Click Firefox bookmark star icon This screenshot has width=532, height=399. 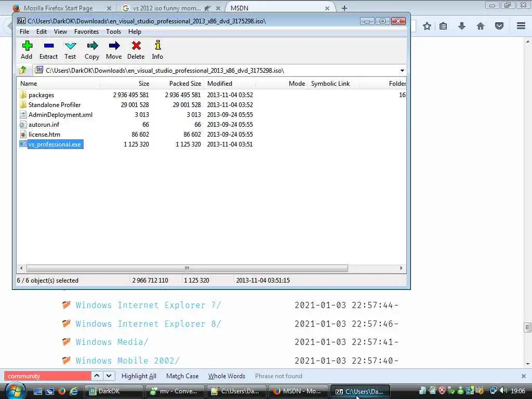click(x=427, y=26)
